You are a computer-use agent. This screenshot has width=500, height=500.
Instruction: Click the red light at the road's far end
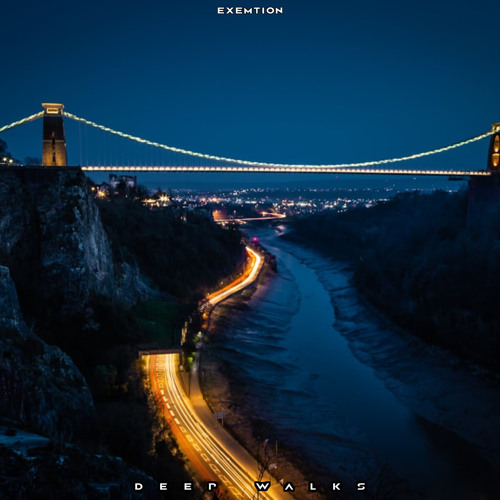pos(256,240)
